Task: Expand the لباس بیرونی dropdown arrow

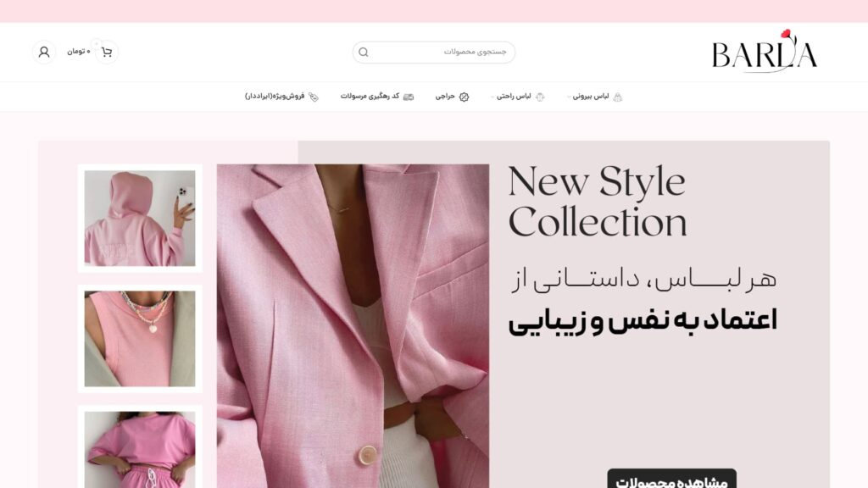Action: 569,97
